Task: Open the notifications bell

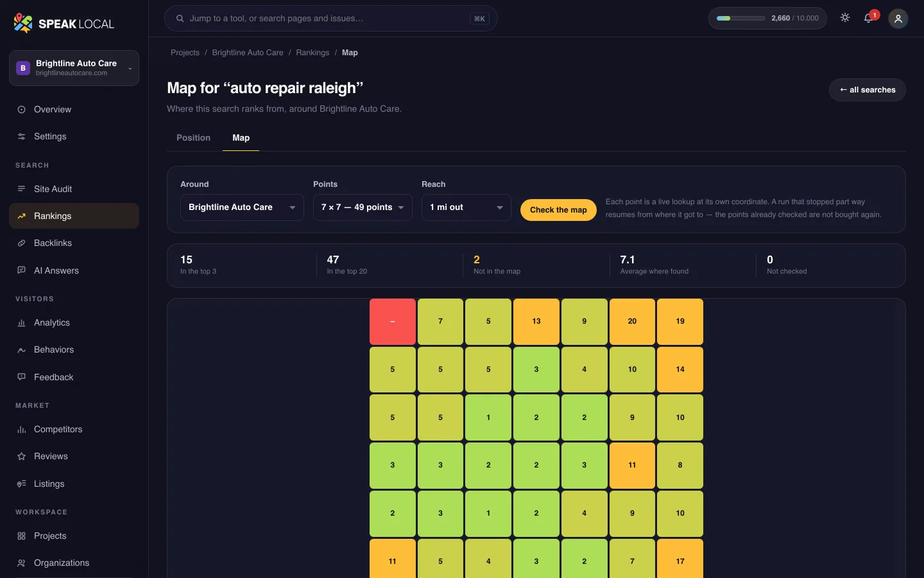Action: [869, 18]
